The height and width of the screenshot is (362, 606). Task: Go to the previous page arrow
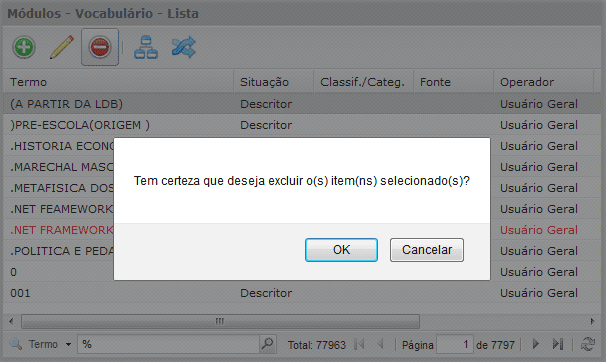[380, 344]
